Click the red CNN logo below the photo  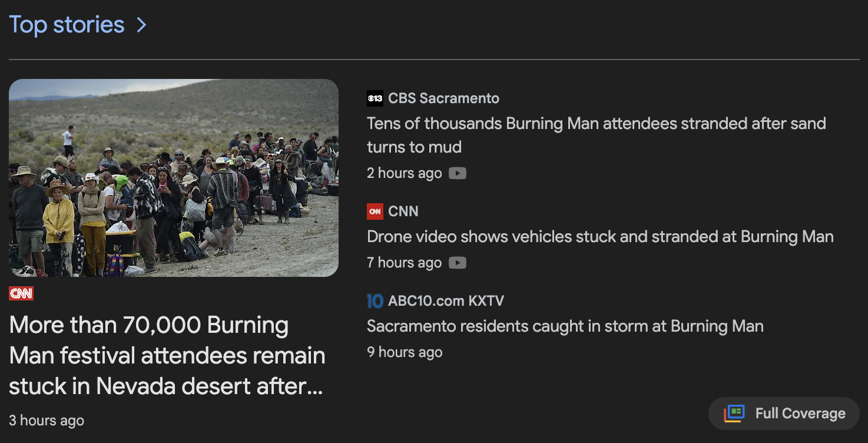click(21, 293)
